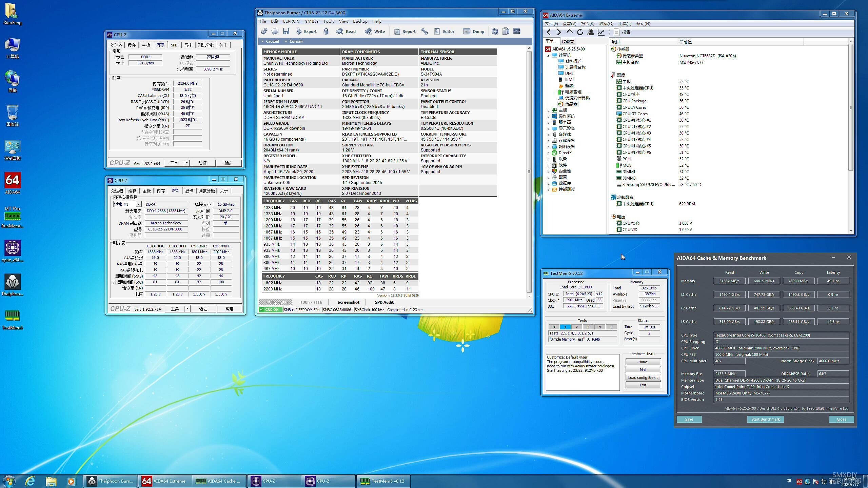Click Read in Thaiphoon Burner toolbar
Image resolution: width=868 pixels, height=488 pixels.
click(346, 32)
